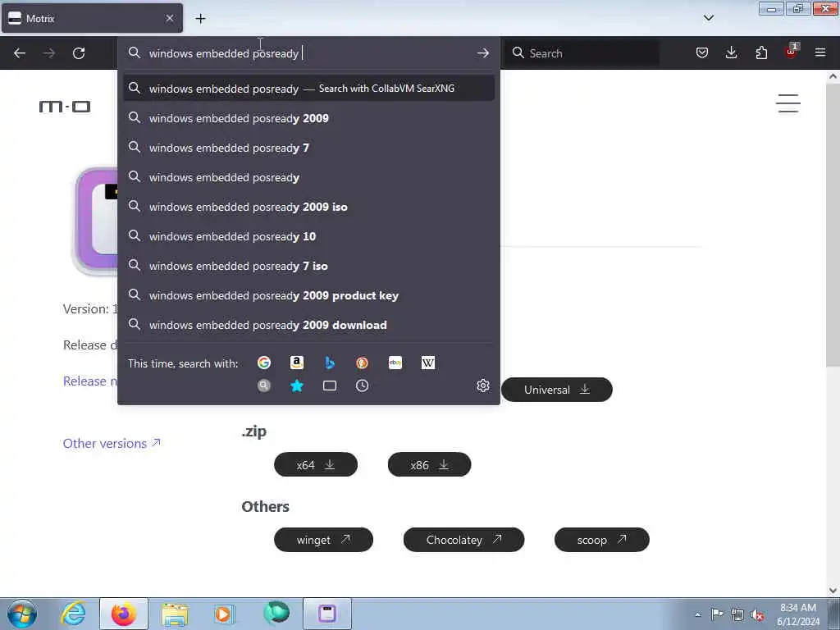Focus the separate Search box

[582, 53]
